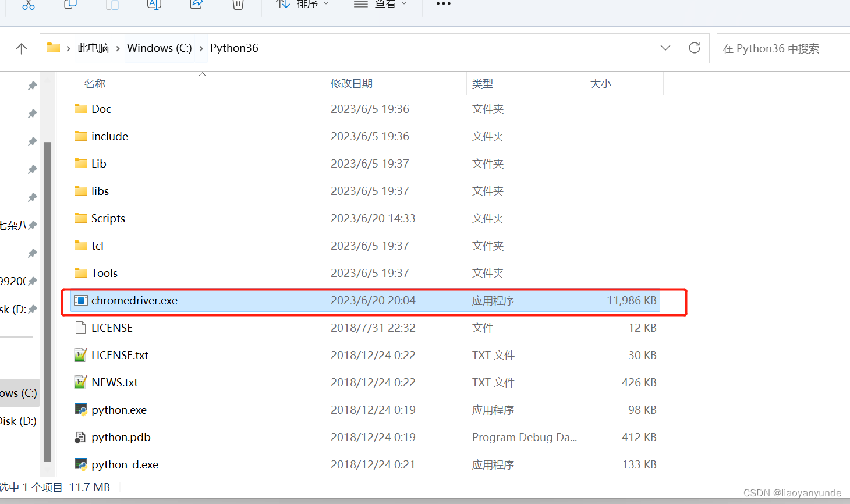Click the Cut scissors icon in toolbar

coord(29,5)
